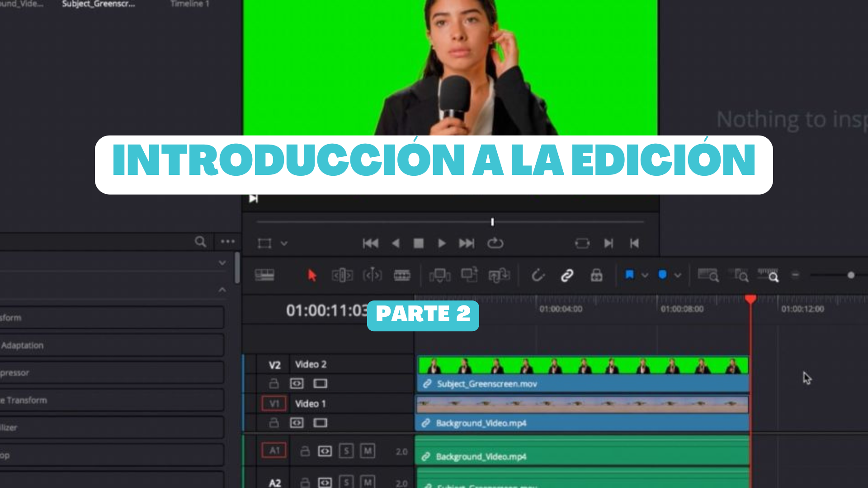Click the Custom Zoom icon
This screenshot has height=488, width=868.
click(x=768, y=275)
